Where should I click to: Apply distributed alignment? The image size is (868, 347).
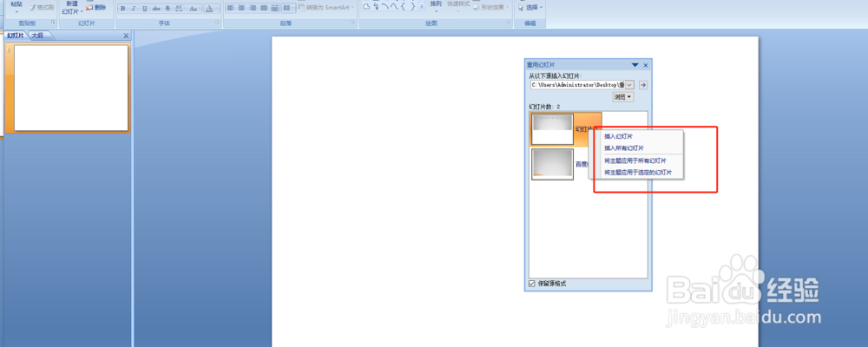pos(274,8)
